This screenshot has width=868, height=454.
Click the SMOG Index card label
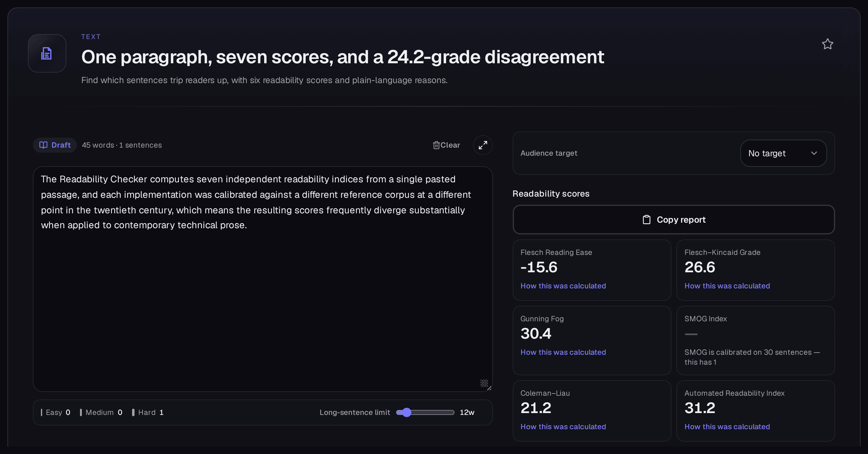tap(705, 319)
